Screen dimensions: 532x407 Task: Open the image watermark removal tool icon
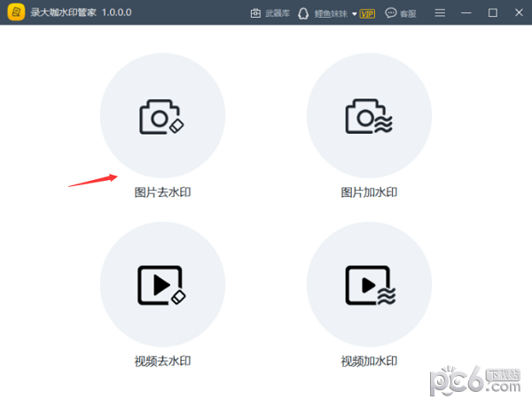point(162,117)
